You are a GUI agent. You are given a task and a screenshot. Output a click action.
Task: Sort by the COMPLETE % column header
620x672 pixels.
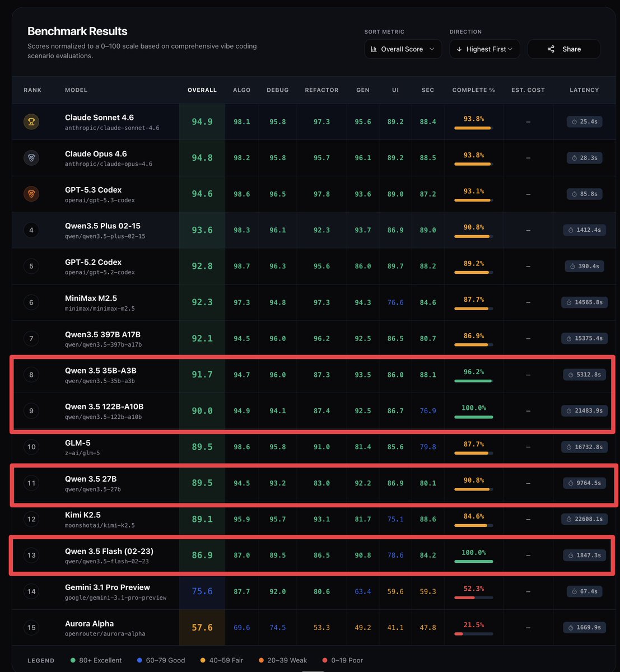pos(474,90)
